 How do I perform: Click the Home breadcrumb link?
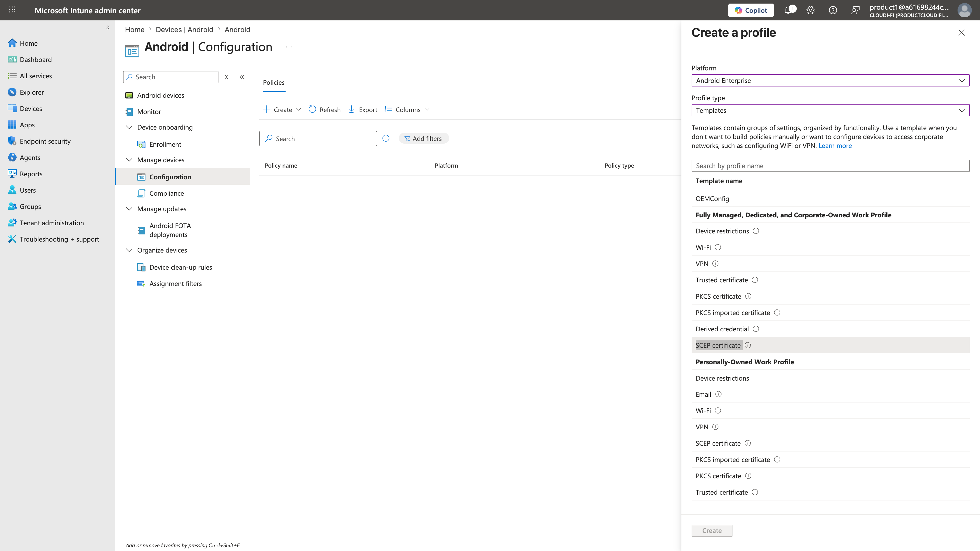click(x=135, y=30)
